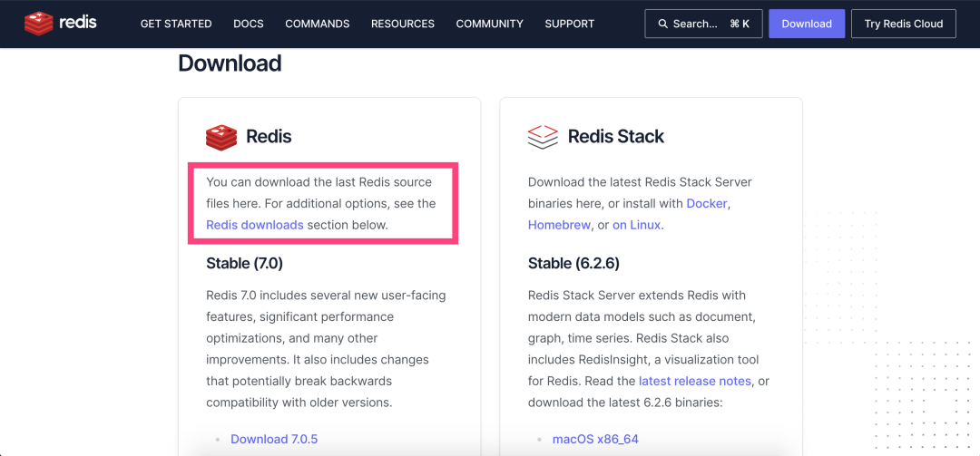Click the Homebrew install link

click(559, 225)
